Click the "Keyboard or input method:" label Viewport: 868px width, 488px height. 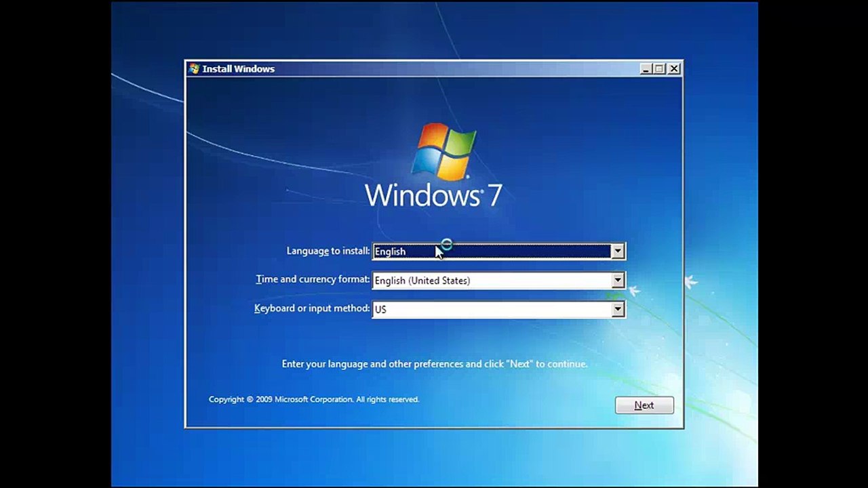pos(312,308)
